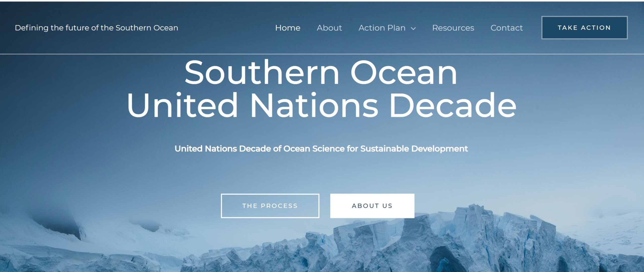This screenshot has width=644, height=272.
Task: Click the word Decade in the main heading
Action: [x=453, y=105]
